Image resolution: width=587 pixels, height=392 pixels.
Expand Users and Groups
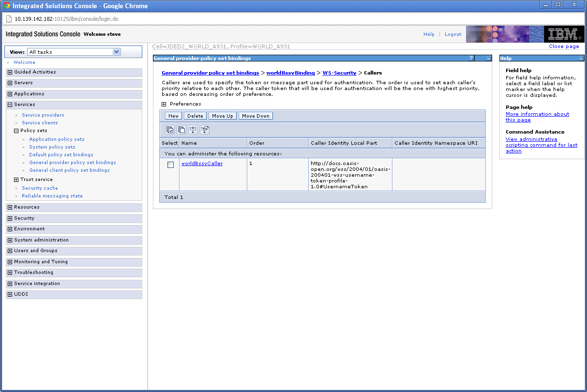point(10,251)
